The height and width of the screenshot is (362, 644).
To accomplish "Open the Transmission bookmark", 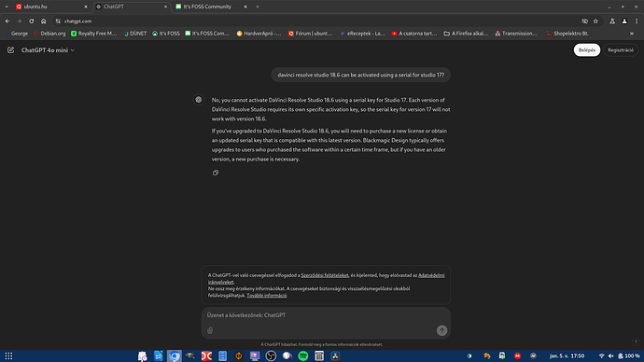I will 516,34.
